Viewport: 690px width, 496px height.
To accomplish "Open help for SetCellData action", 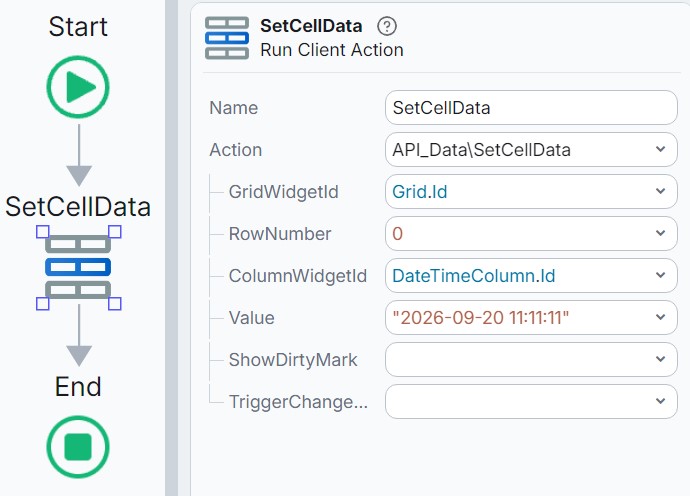I will tap(387, 26).
